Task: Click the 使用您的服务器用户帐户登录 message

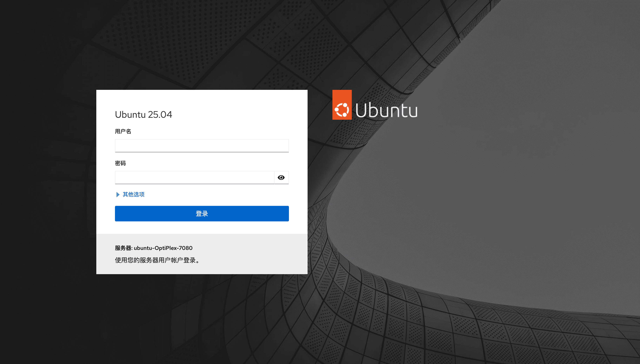Action: click(x=157, y=260)
